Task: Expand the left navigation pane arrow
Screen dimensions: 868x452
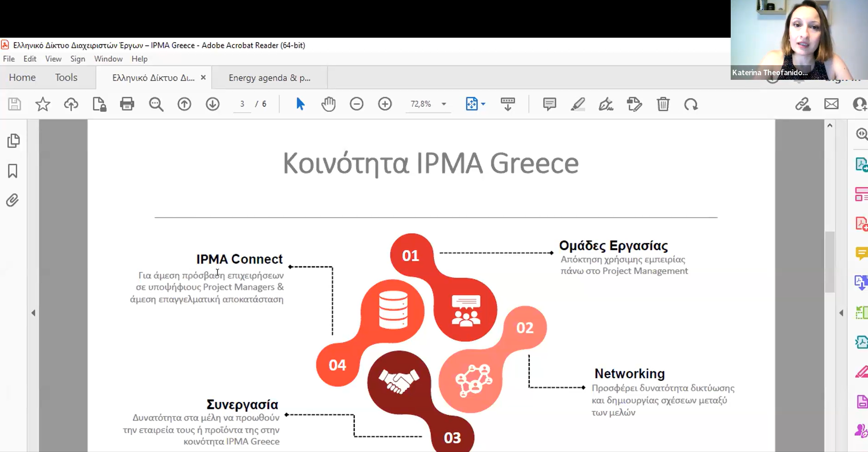Action: click(x=34, y=313)
